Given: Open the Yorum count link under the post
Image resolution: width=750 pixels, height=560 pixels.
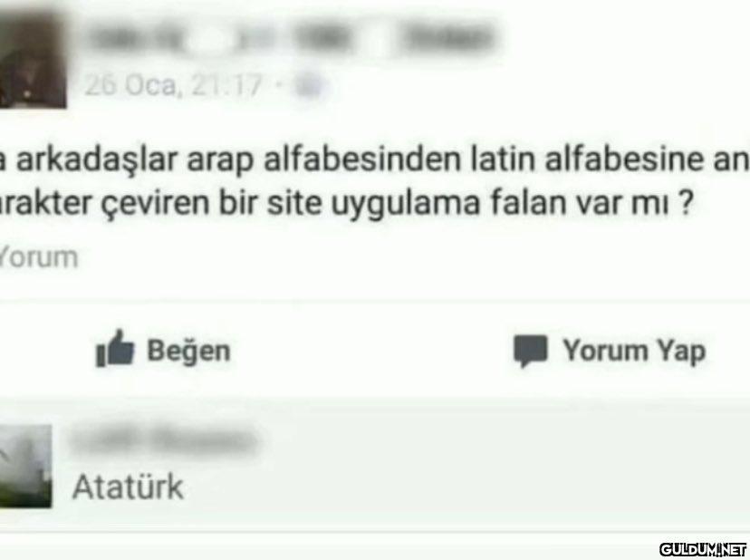Looking at the screenshot, I should point(38,257).
